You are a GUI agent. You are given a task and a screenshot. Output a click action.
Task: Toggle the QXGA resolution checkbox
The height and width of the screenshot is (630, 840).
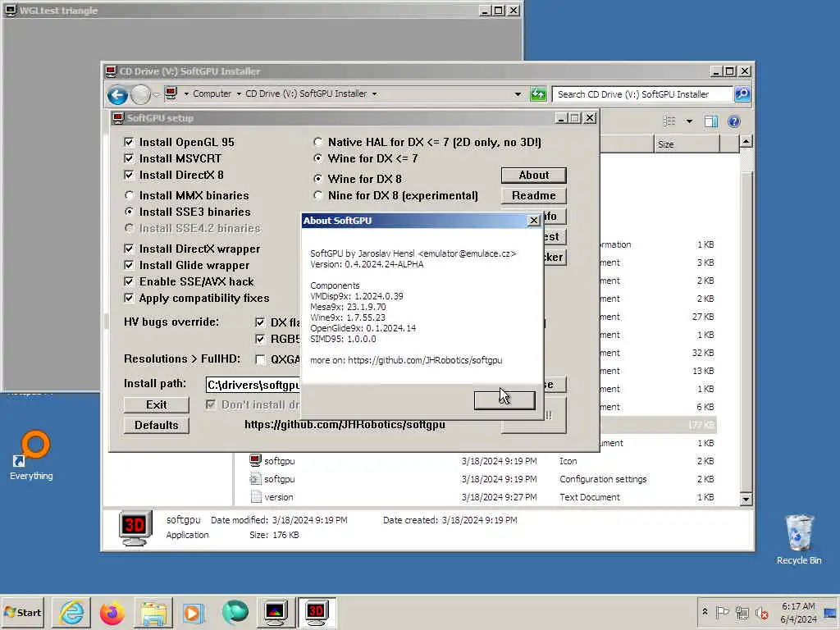260,359
